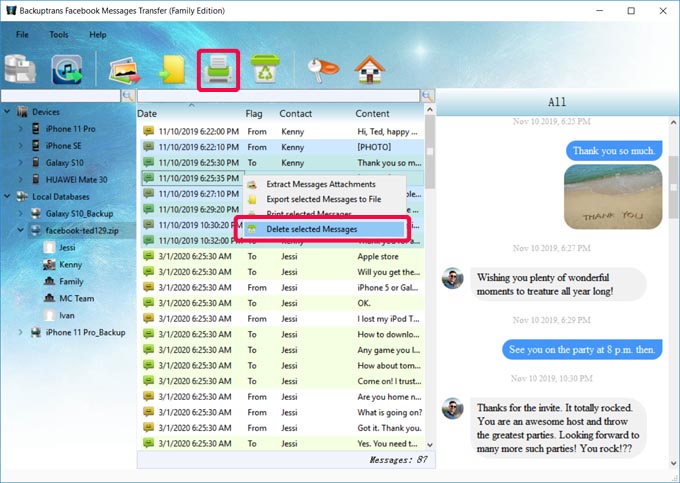Select the 'Hi, Ted, happy ...' row
The width and height of the screenshot is (680, 483).
281,131
